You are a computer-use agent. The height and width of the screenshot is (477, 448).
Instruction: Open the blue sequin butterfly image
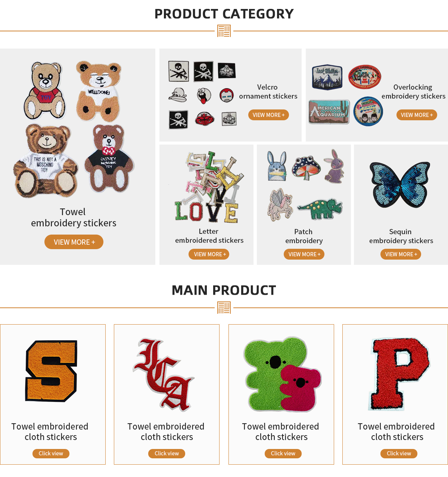coord(399,185)
